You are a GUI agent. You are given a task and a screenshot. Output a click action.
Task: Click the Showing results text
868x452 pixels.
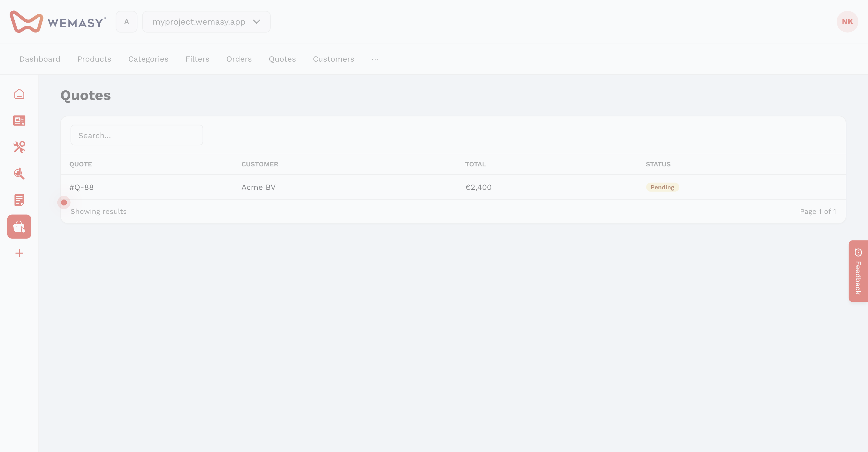(x=99, y=212)
